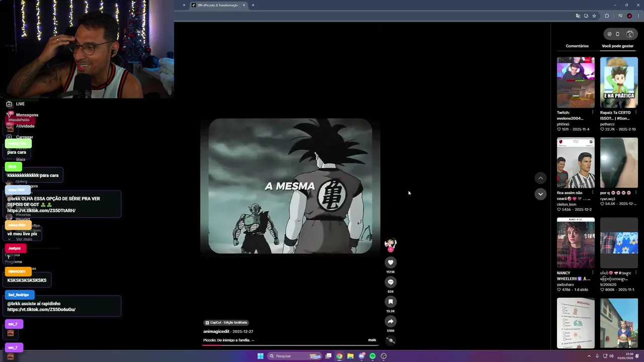The width and height of the screenshot is (644, 362).
Task: Like the Piccolo video with the heart icon
Action: pyautogui.click(x=390, y=262)
